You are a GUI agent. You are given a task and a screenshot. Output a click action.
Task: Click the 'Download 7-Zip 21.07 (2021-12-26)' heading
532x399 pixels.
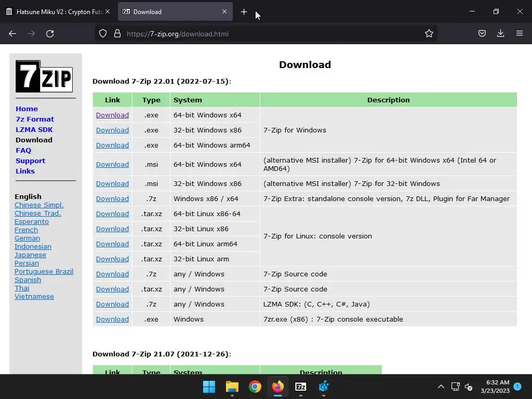click(x=162, y=354)
